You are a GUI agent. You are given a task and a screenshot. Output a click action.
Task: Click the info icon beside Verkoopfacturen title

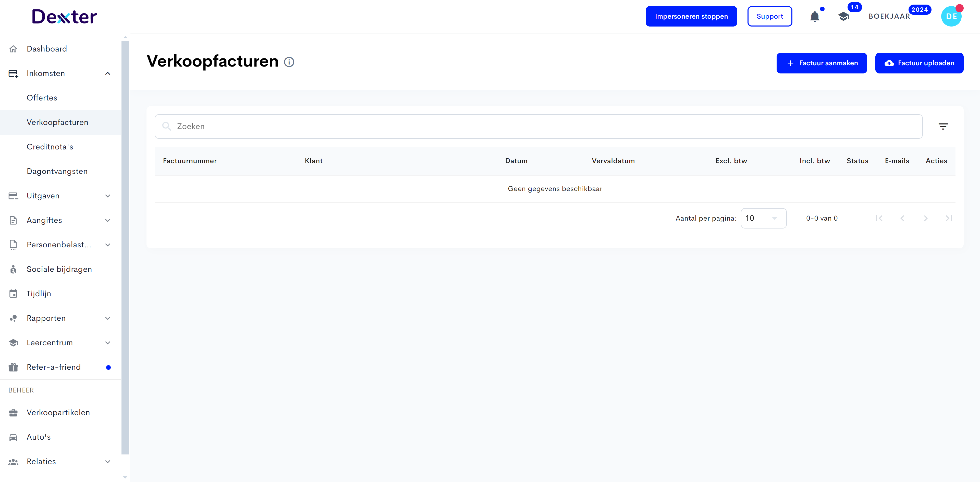(289, 62)
